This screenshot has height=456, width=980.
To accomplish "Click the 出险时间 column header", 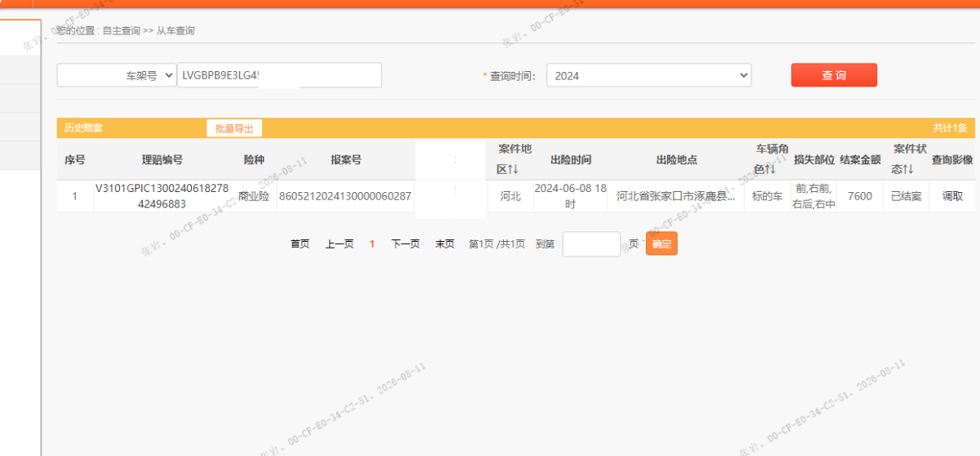I will click(x=570, y=159).
